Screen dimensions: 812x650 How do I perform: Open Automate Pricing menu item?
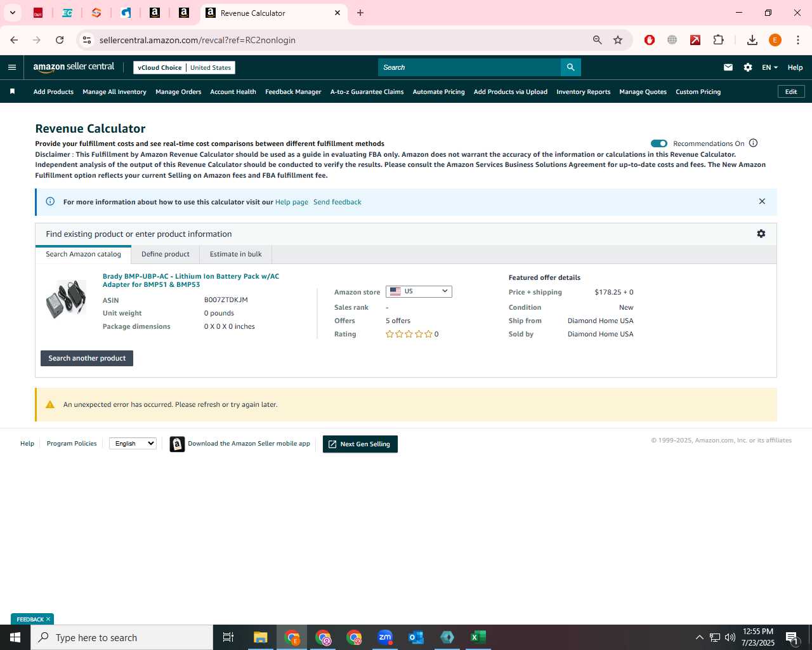(x=438, y=91)
